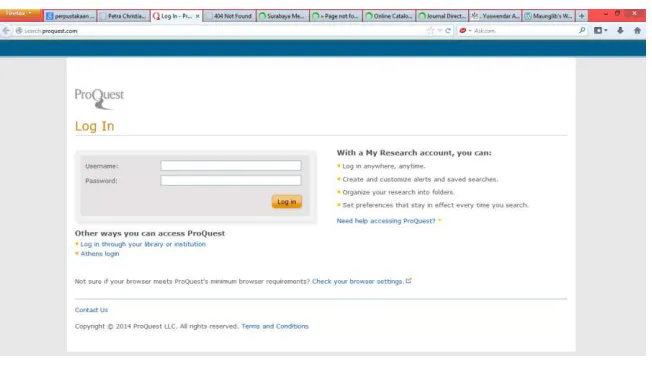This screenshot has width=652, height=368.
Task: Close the Log In - ProQuest tab
Action: click(x=198, y=16)
